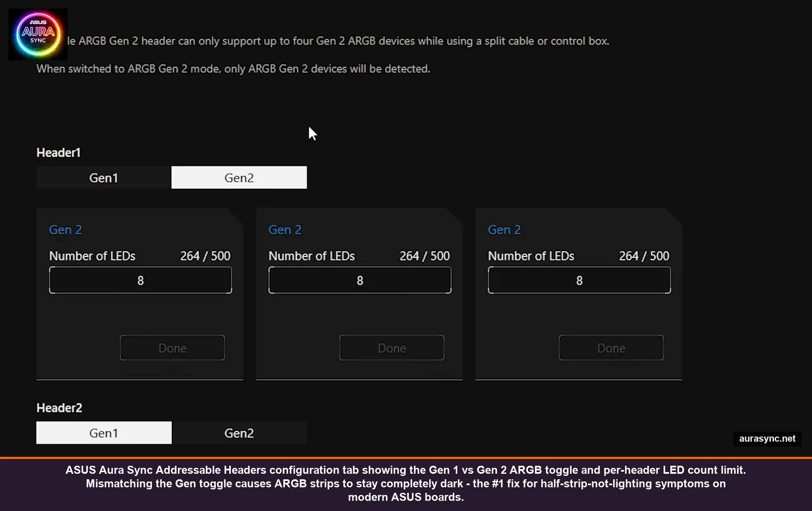Click Done on the rightmost Gen 2 device card
This screenshot has height=511, width=812.
(x=611, y=347)
